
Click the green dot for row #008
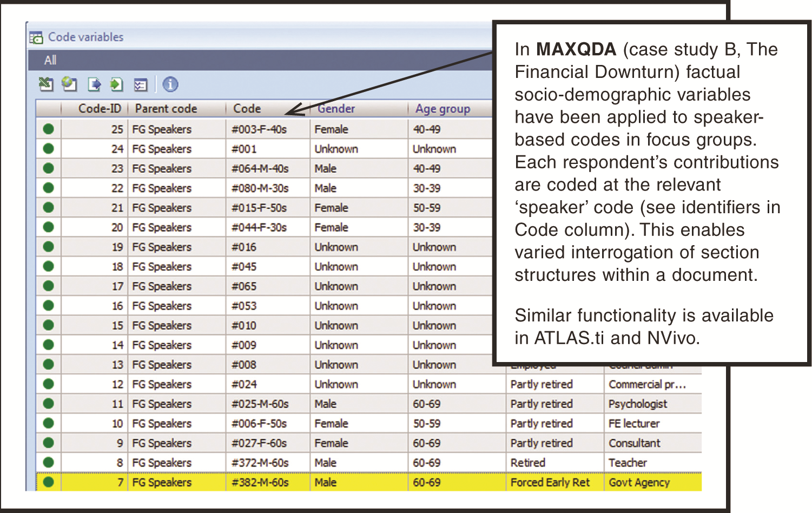click(x=48, y=364)
